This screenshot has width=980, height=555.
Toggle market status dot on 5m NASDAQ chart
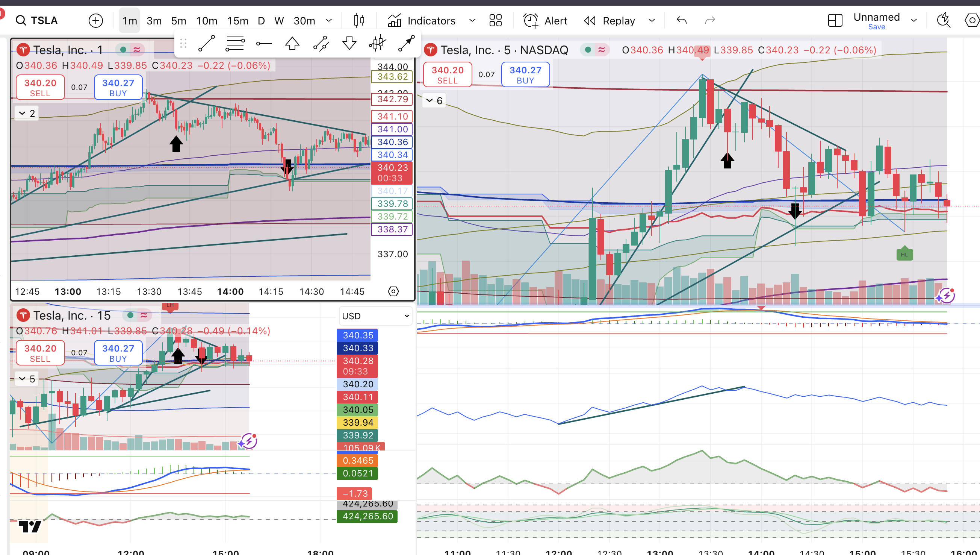click(588, 50)
